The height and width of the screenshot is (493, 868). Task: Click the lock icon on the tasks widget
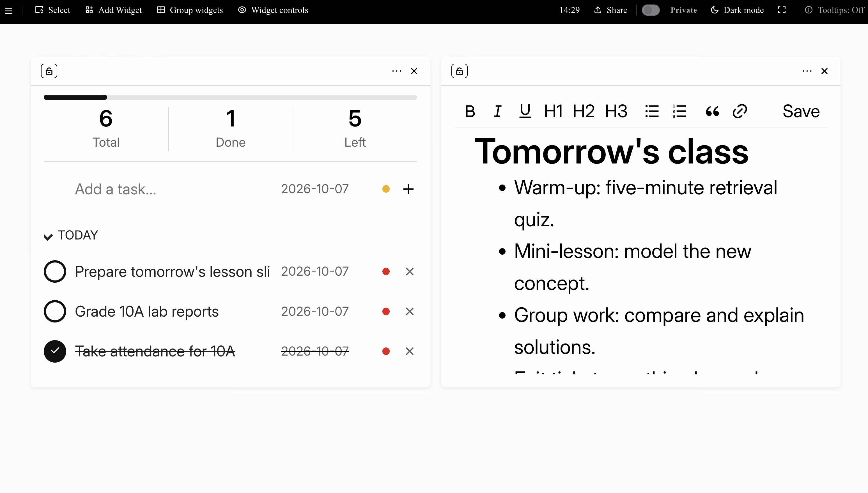[x=49, y=71]
